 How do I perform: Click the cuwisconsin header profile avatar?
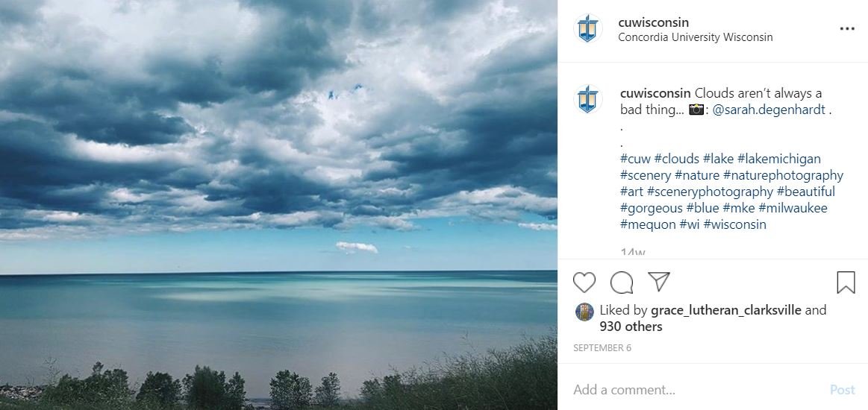pos(588,29)
